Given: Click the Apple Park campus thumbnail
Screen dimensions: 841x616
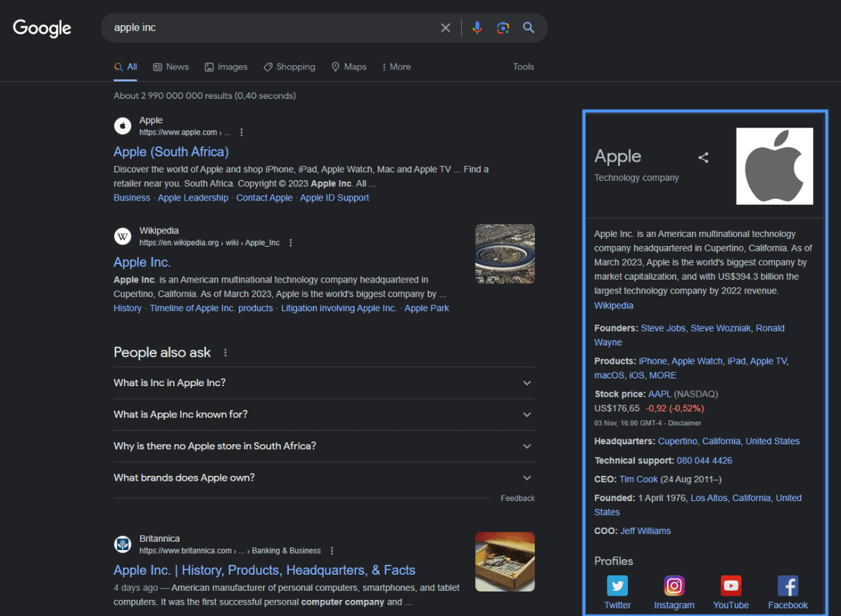Looking at the screenshot, I should (505, 253).
